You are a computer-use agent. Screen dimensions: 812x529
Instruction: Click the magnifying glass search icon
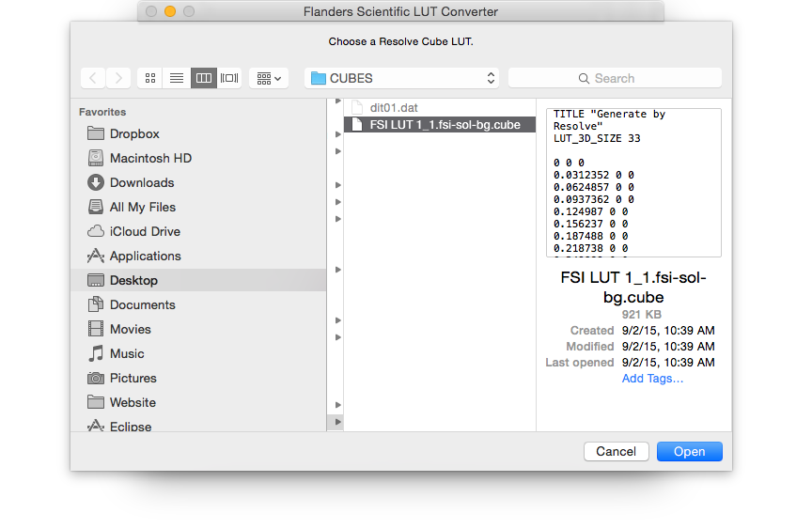584,79
